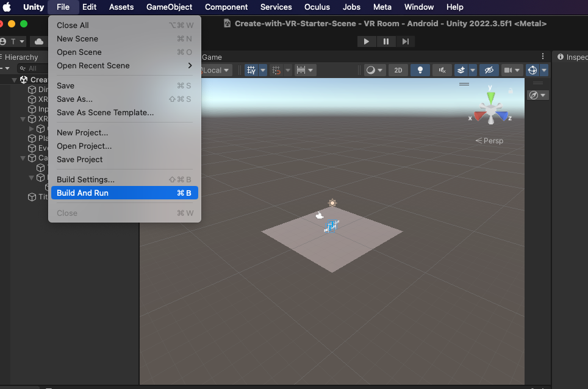Toggle skybox and effects icon

tap(461, 70)
